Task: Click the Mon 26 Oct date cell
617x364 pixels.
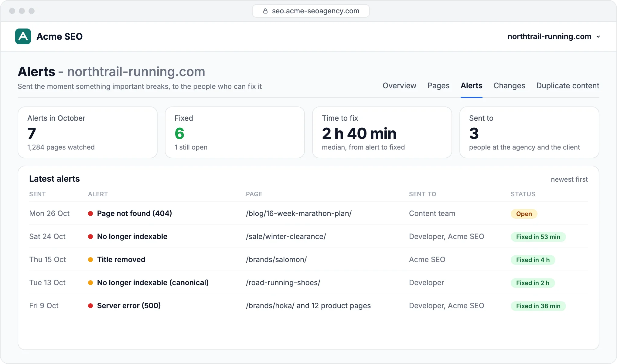Action: 49,214
